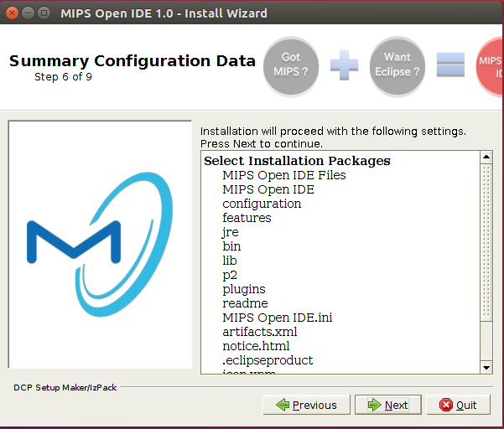Screen dimensions: 504x429
Task: Click the summary list scrollbar thumb
Action: click(486, 242)
